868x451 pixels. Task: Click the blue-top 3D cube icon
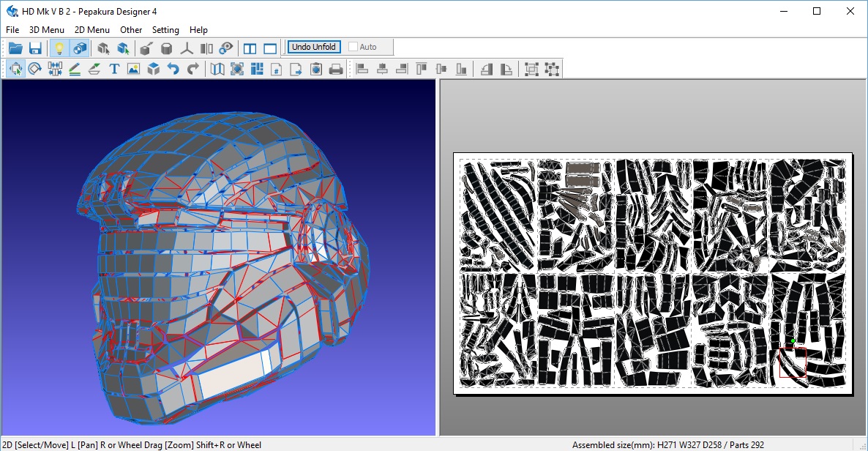coord(154,69)
